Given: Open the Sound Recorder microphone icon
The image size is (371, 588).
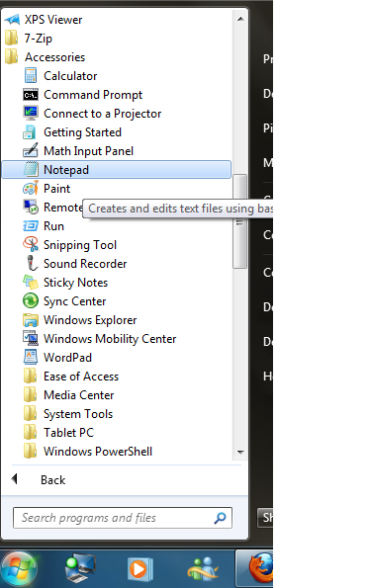Looking at the screenshot, I should [x=32, y=263].
